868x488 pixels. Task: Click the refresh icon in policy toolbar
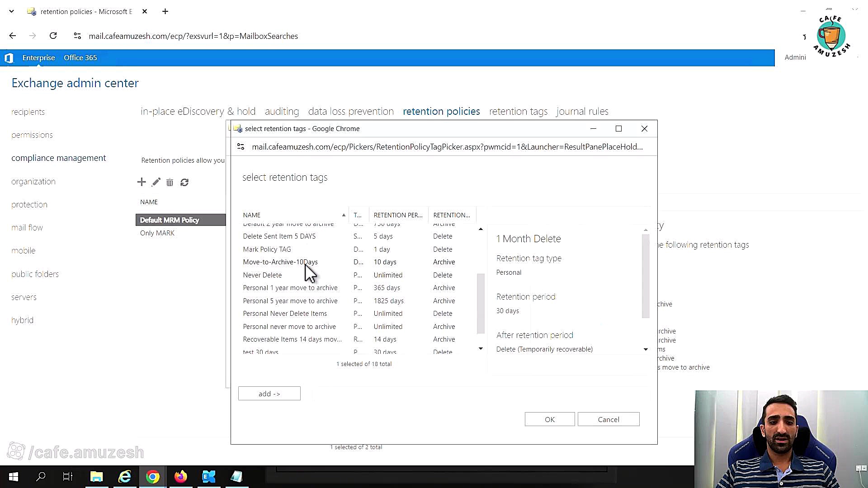(184, 182)
